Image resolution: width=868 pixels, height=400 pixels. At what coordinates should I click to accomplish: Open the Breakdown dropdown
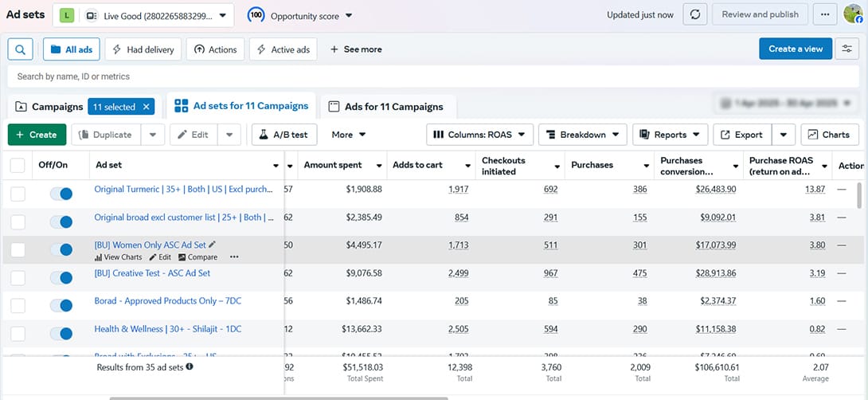pos(582,135)
